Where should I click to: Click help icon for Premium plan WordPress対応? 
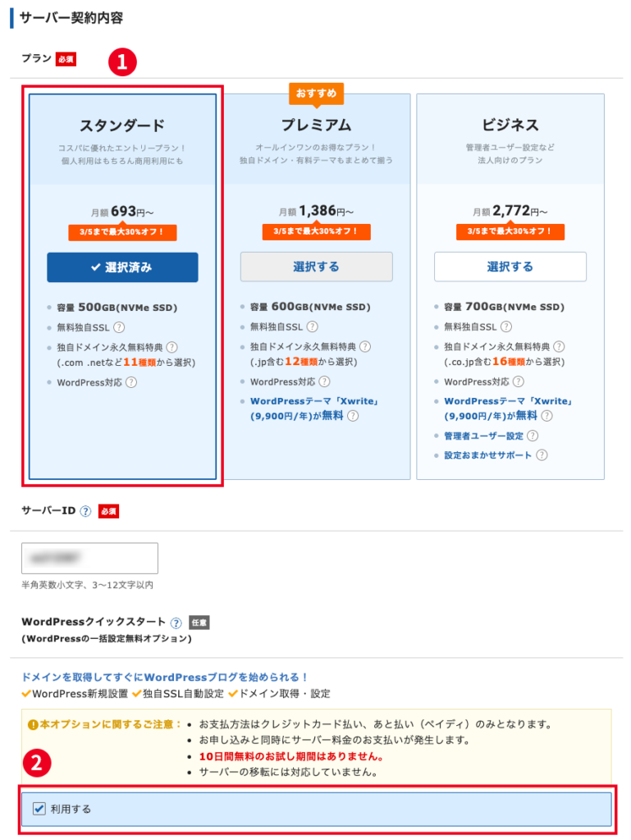(324, 381)
